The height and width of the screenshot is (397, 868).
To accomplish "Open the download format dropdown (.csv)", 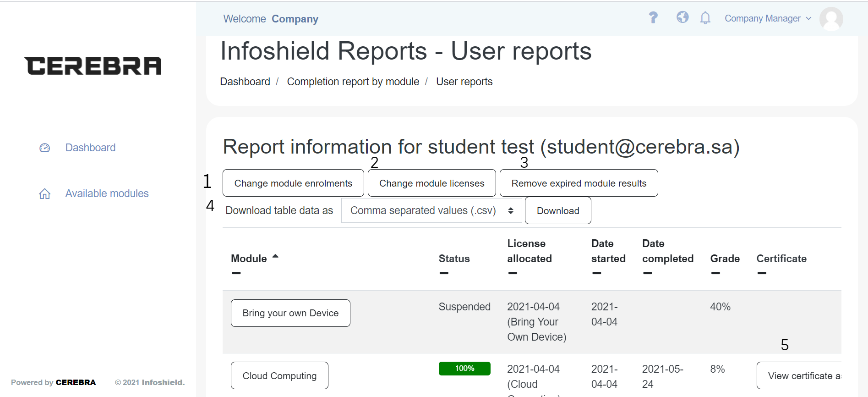I will point(431,210).
